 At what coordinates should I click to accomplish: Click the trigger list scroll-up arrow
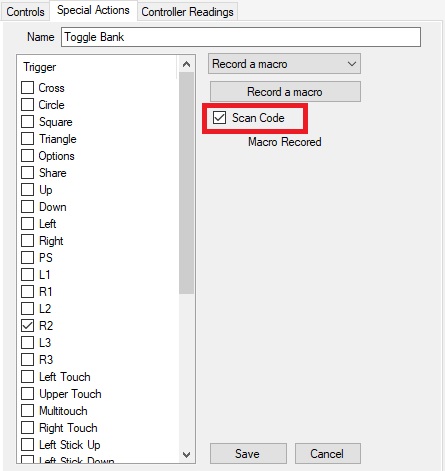tap(187, 64)
